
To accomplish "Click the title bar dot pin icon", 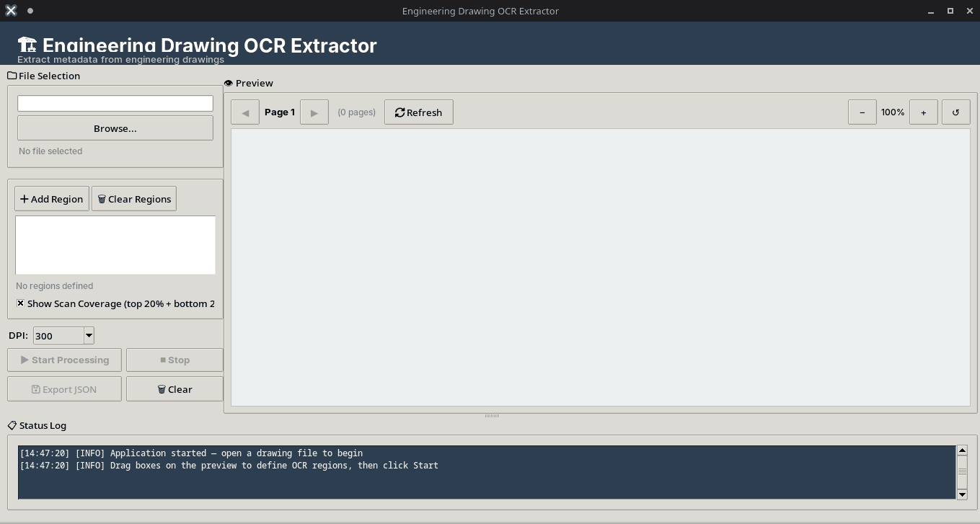I will (x=30, y=11).
